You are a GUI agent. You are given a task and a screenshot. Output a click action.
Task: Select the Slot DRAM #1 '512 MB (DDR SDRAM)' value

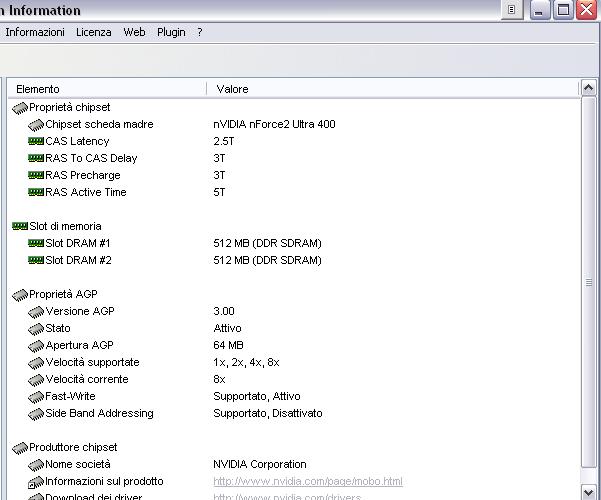coord(267,243)
